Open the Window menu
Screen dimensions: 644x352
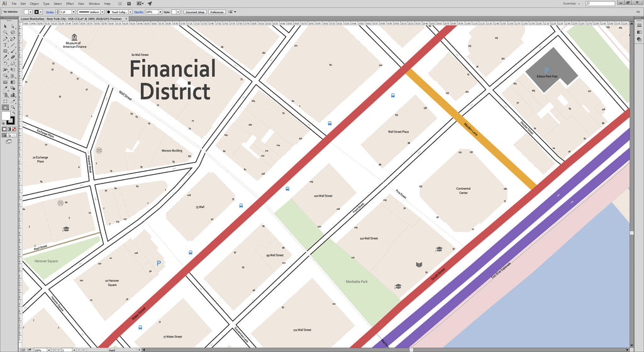click(x=94, y=4)
